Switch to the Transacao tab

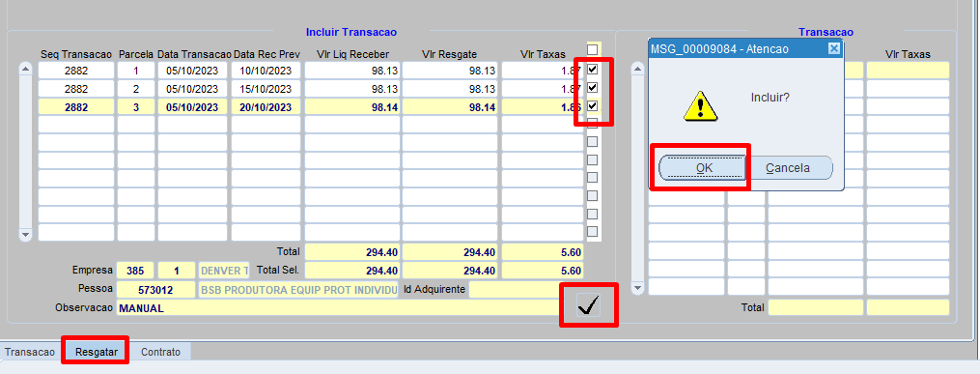30,352
